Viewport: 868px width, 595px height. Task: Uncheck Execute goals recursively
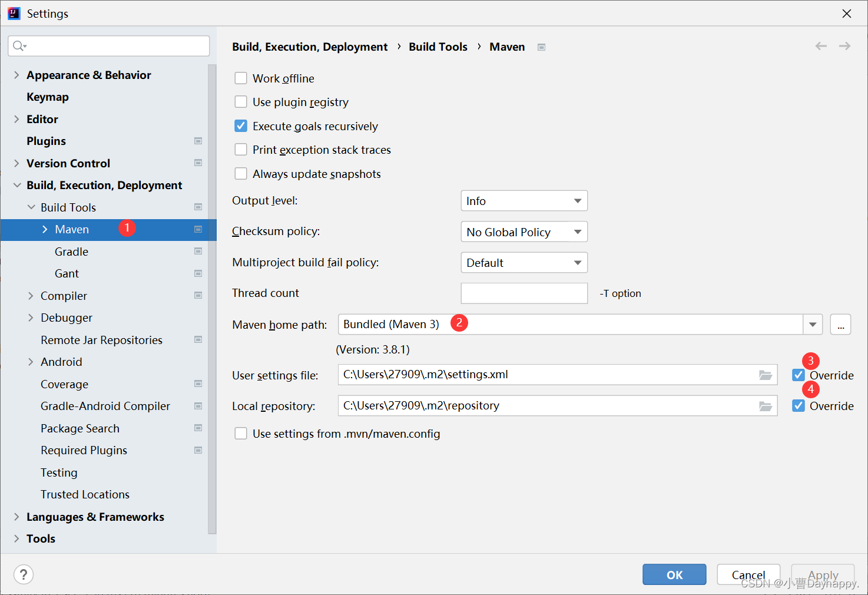[241, 125]
